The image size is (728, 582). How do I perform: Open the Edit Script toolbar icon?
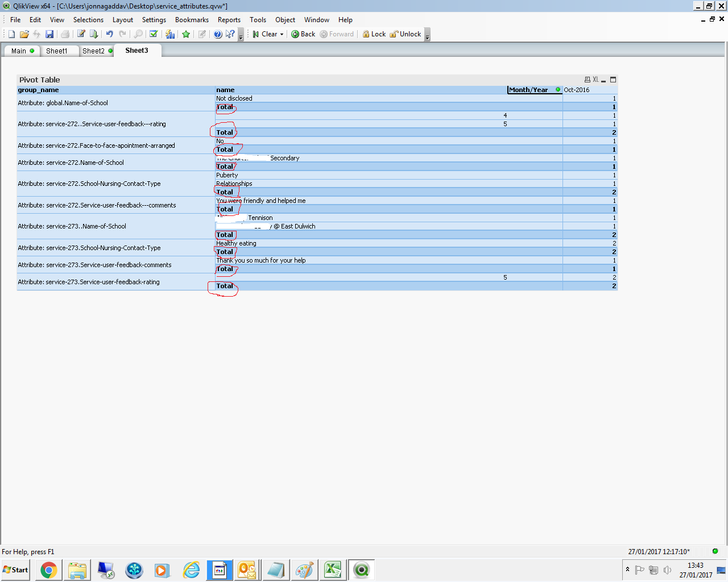pos(81,34)
